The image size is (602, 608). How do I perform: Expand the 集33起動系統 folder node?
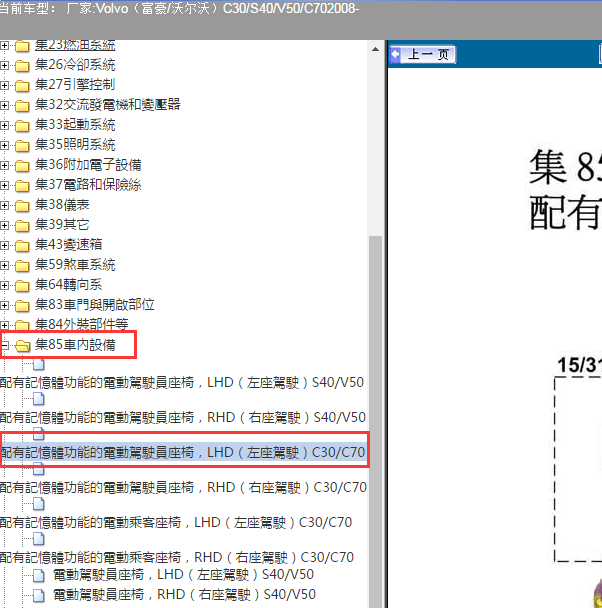pos(4,126)
